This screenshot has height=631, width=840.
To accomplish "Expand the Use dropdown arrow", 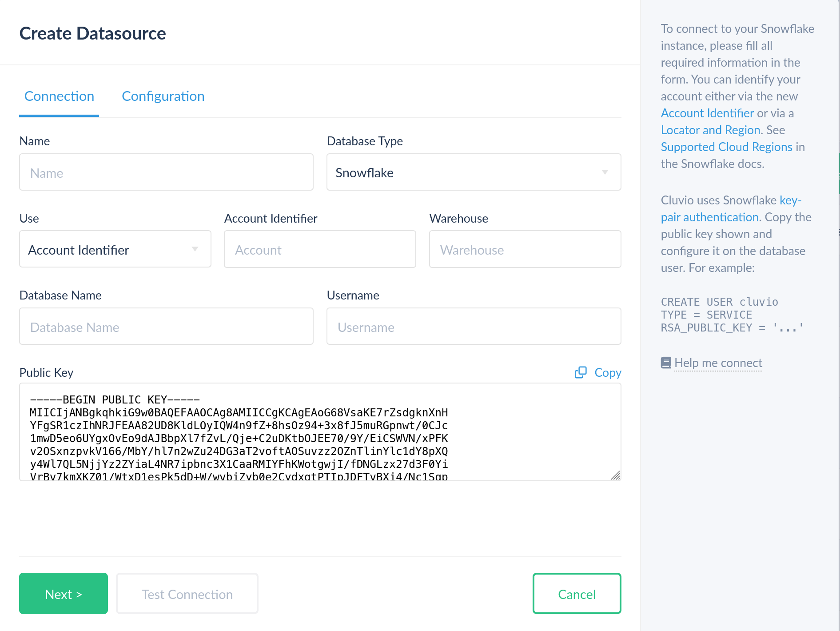I will 195,249.
